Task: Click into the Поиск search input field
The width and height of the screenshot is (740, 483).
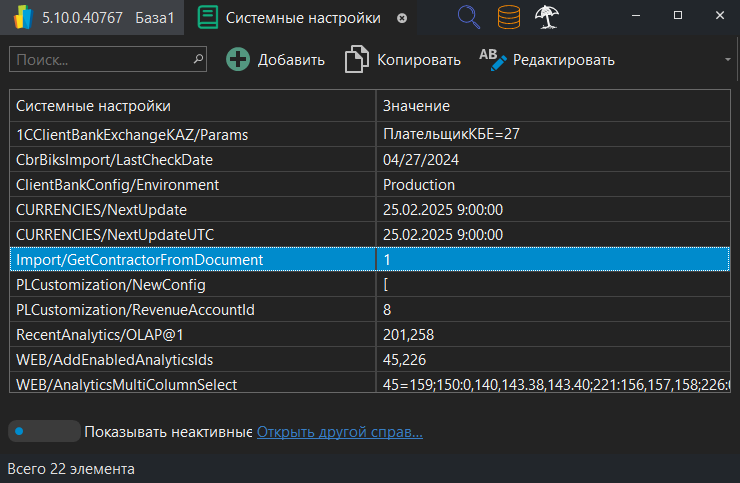Action: click(x=100, y=60)
